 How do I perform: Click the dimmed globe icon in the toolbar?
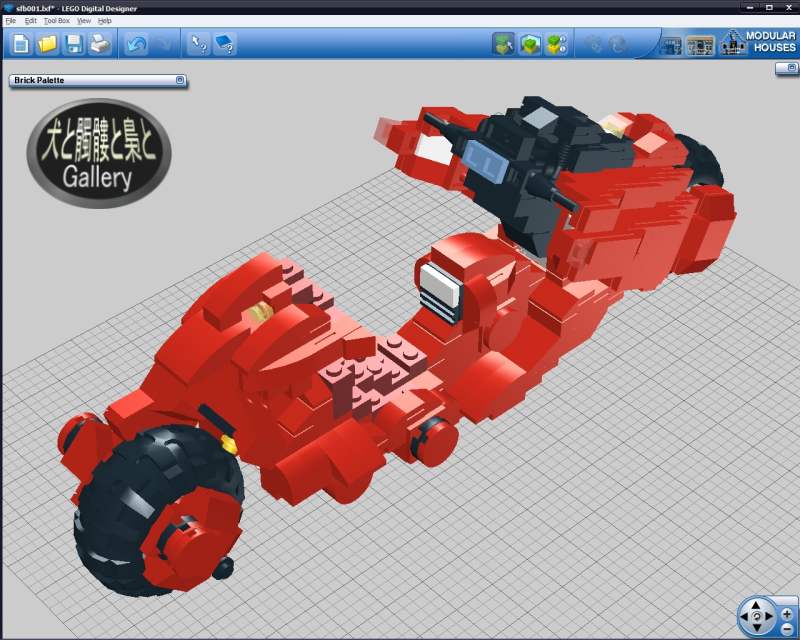(617, 44)
